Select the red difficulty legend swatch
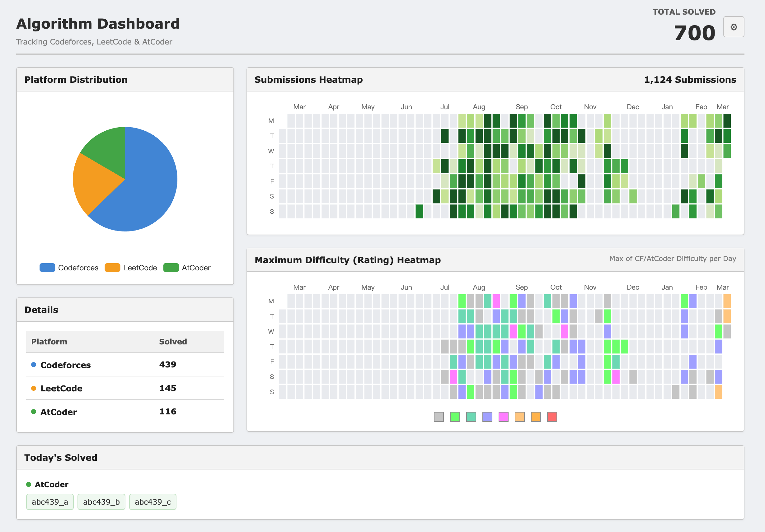Viewport: 765px width, 532px height. [x=552, y=417]
